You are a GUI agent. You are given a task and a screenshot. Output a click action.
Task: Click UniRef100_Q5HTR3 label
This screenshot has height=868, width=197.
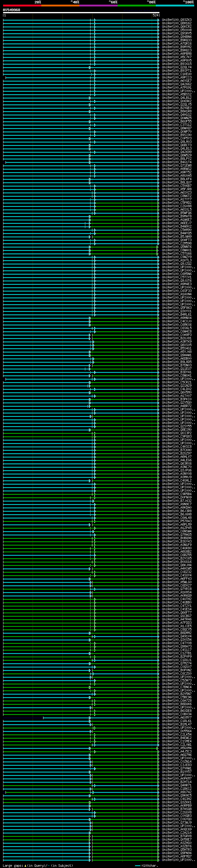pos(177,849)
